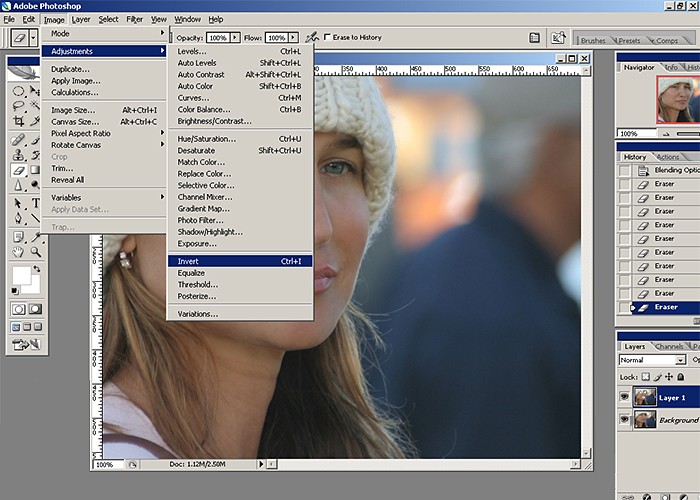Open the Opacity slider arrow
Screen dimensions: 700x500
click(x=235, y=38)
